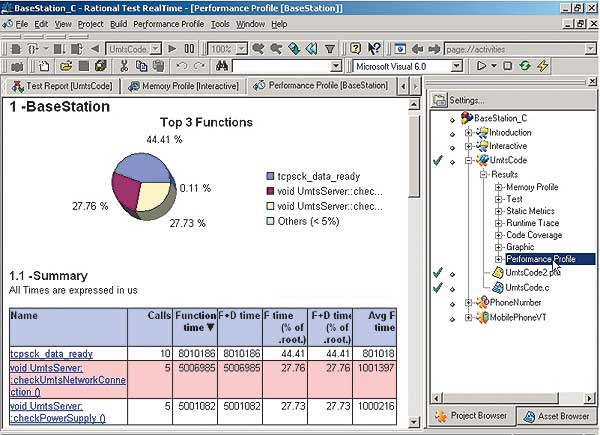Click the back arrow beside address field
Viewport: 600px width, 435px height.
(417, 49)
